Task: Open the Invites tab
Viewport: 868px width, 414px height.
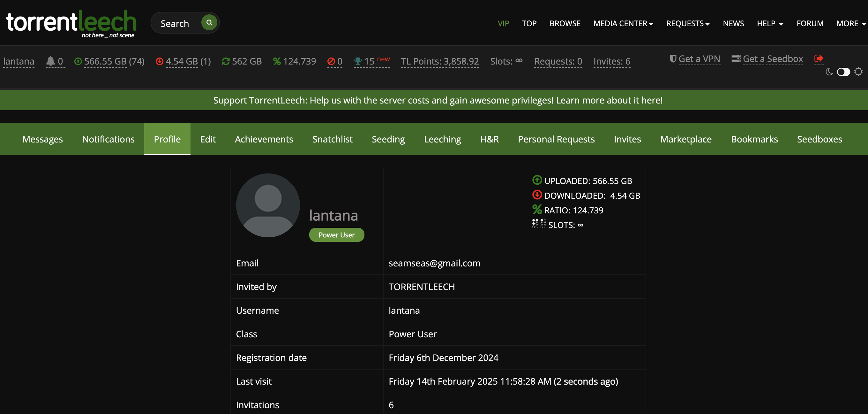Action: 627,139
